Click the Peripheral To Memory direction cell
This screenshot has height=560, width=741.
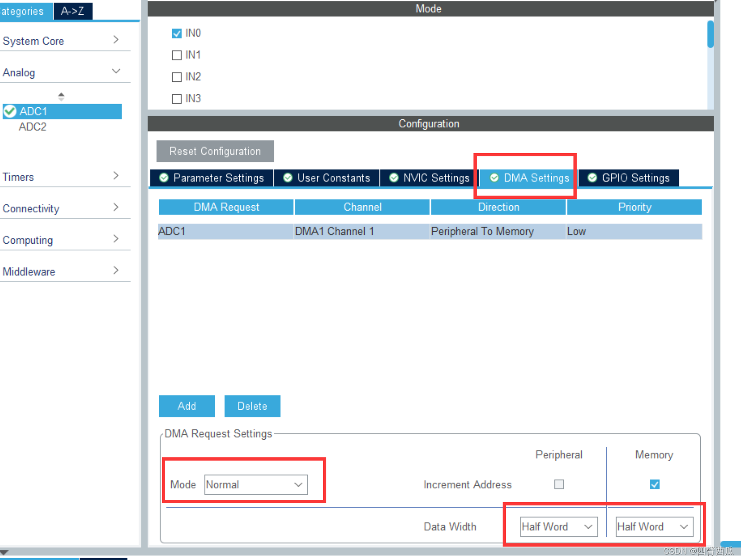[498, 231]
